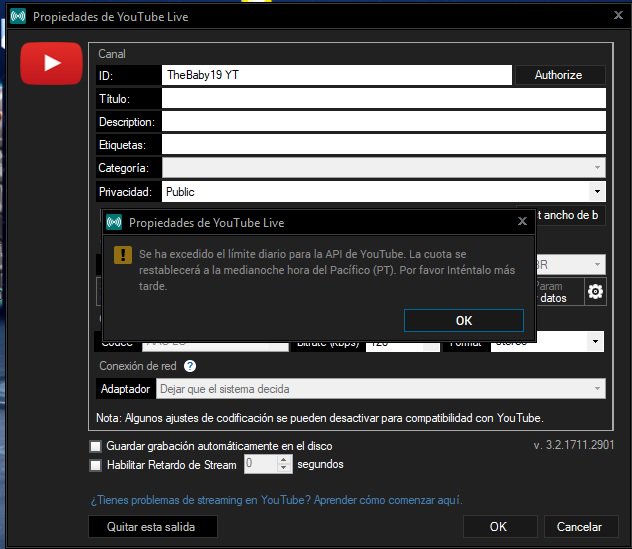Click the ID field with TheBaby19 YT

[337, 75]
